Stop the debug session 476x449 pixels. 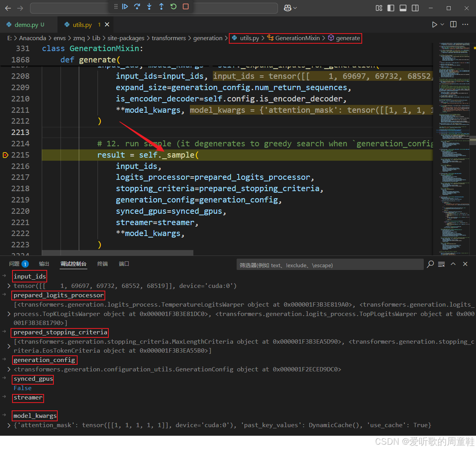186,7
